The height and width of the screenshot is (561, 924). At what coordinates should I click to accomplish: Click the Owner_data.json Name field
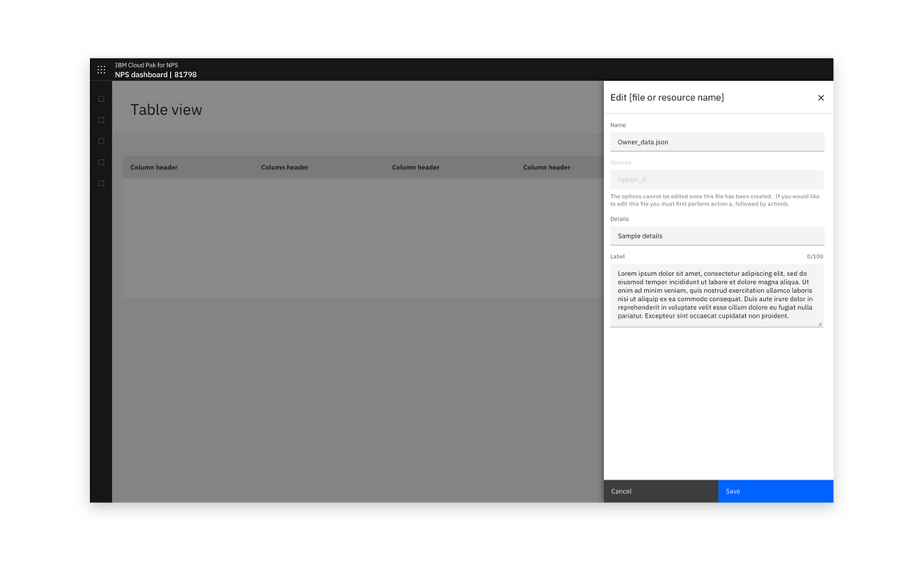717,141
